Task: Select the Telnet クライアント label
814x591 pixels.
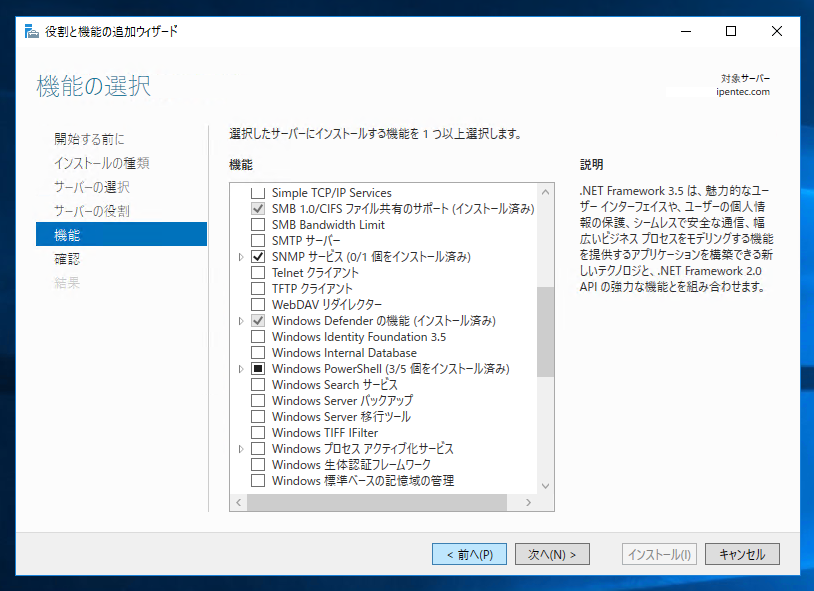Action: 315,273
